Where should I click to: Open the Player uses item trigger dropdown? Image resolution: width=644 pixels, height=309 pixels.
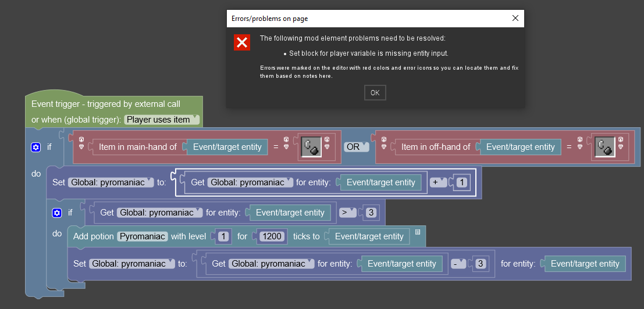(162, 120)
